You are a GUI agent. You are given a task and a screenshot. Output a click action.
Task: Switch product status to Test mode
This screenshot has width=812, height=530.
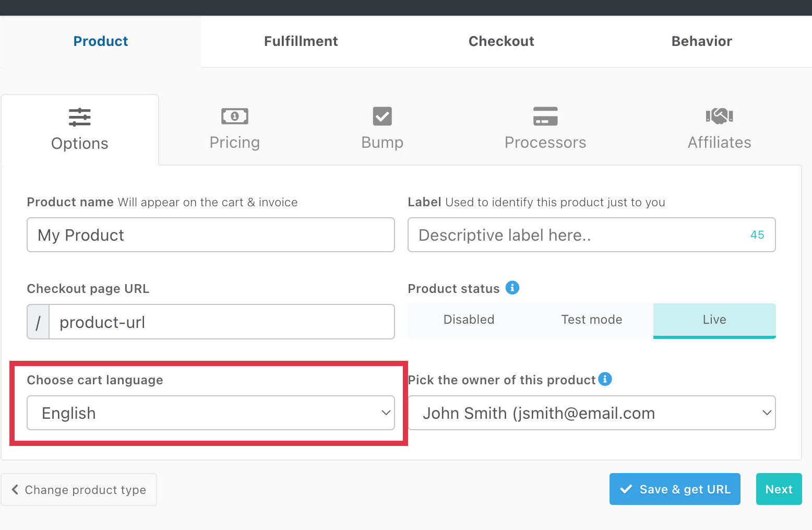click(591, 320)
